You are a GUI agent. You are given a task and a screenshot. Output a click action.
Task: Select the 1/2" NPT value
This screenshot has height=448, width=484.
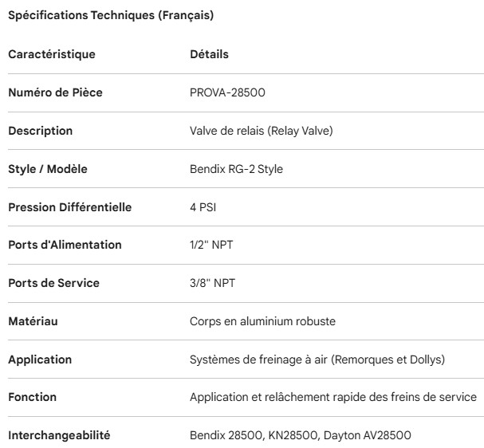point(211,245)
